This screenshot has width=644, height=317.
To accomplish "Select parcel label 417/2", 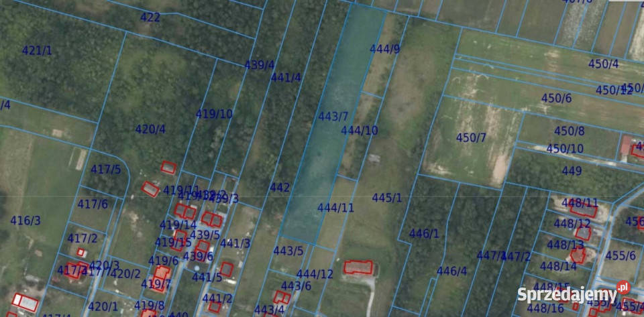I will tap(83, 239).
